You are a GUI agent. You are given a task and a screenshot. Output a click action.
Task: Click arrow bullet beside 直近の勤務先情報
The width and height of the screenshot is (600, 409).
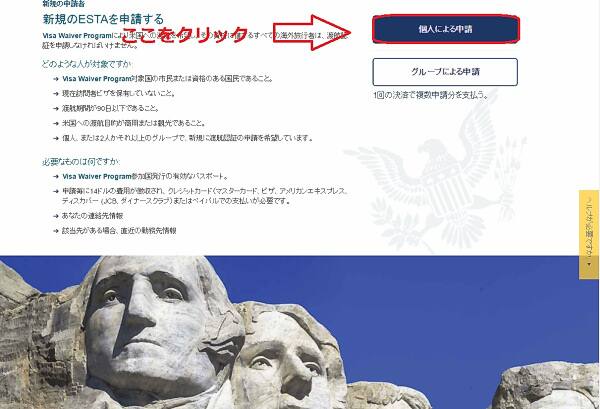pos(56,231)
